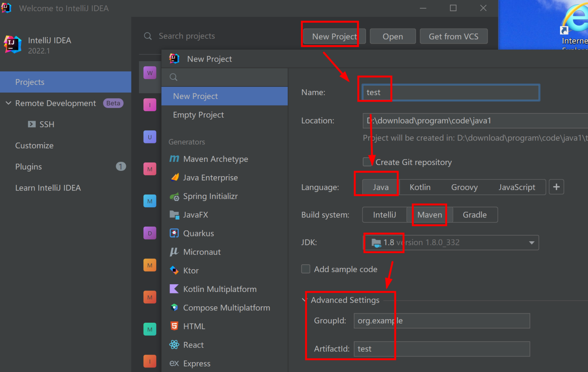This screenshot has width=588, height=372.
Task: Click the IntelliJ IDEA logo in sidebar
Action: coord(13,44)
